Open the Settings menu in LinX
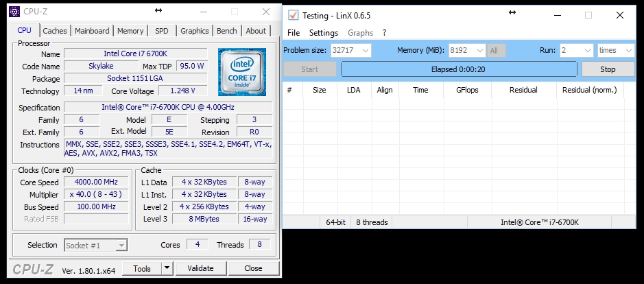The image size is (644, 284). 324,33
